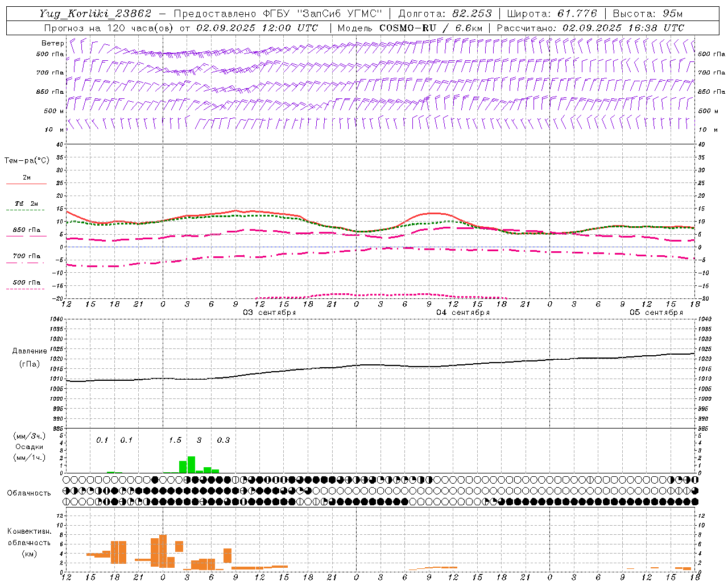Click the (км) unit label
Screen dimensions: 728x582
[x=30, y=554]
